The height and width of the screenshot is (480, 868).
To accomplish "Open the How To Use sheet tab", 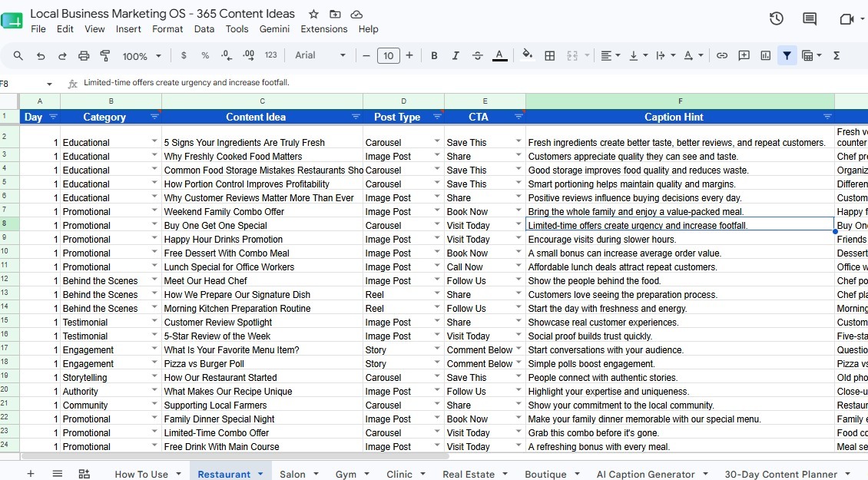I will coord(141,474).
